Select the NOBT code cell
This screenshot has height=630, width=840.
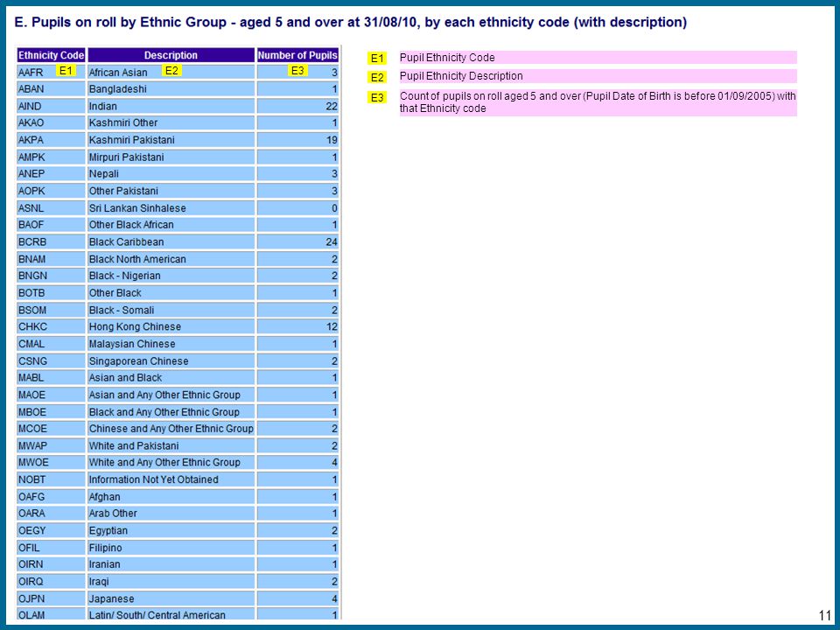(51, 479)
